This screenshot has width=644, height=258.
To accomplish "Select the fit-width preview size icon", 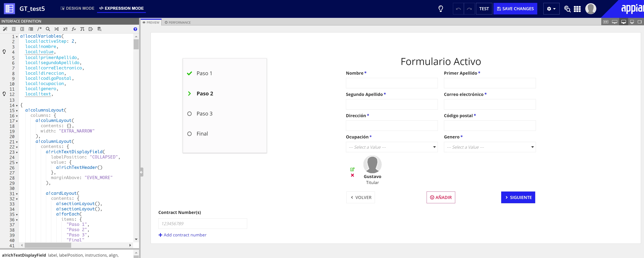I will 606,22.
